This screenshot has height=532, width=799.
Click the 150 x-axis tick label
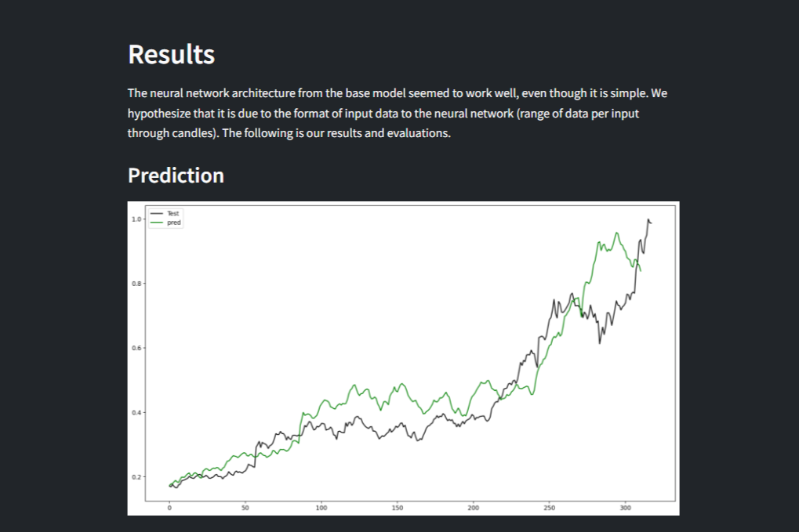398,508
